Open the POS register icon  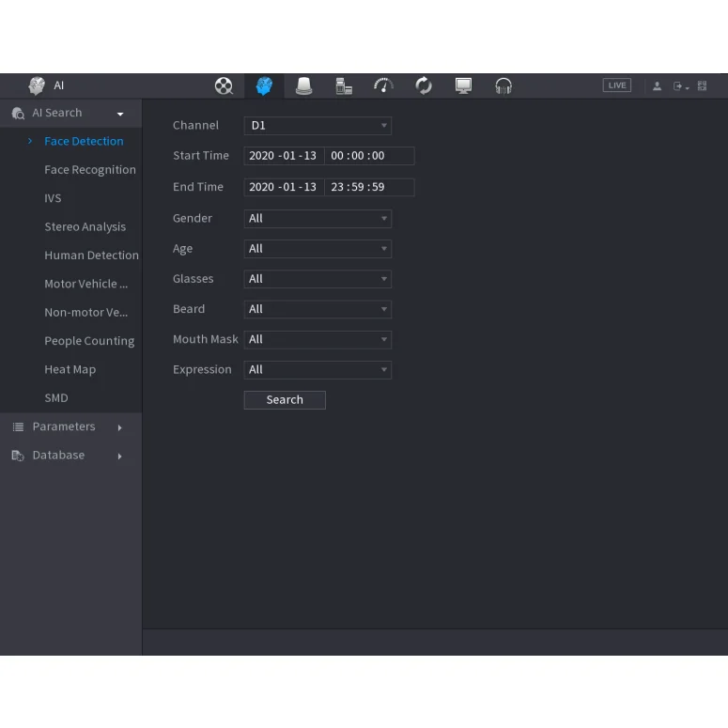tap(344, 86)
